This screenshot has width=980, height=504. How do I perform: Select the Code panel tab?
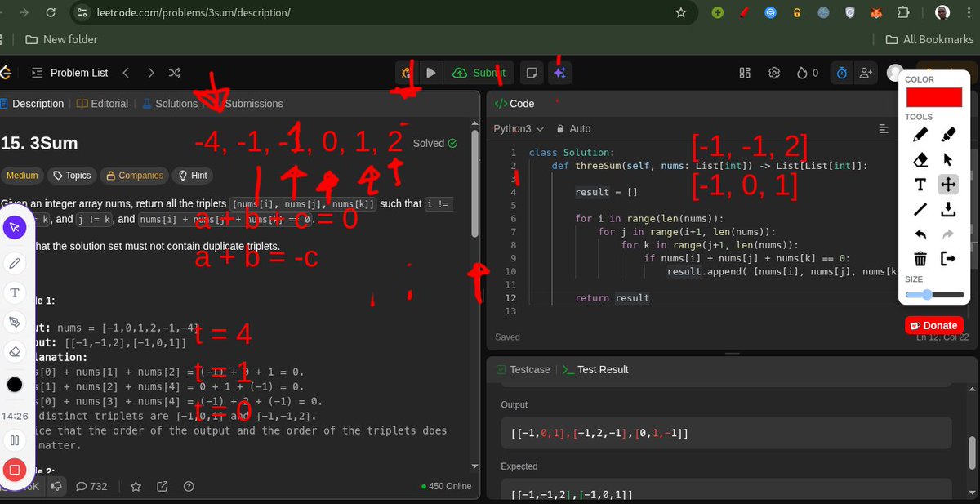pyautogui.click(x=514, y=104)
